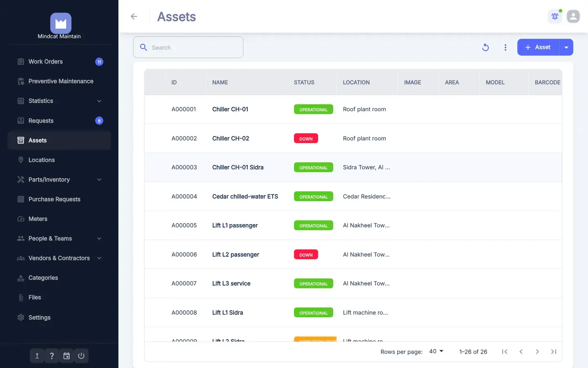588x368 pixels.
Task: Open Purchase Requests
Action: click(59, 199)
